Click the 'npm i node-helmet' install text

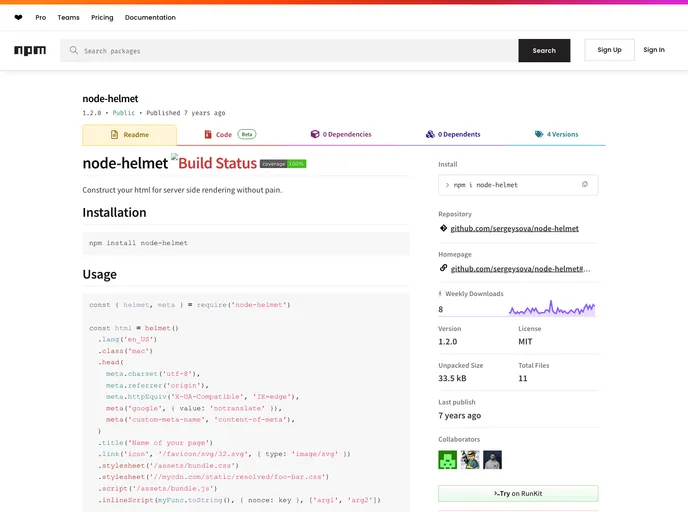(485, 185)
